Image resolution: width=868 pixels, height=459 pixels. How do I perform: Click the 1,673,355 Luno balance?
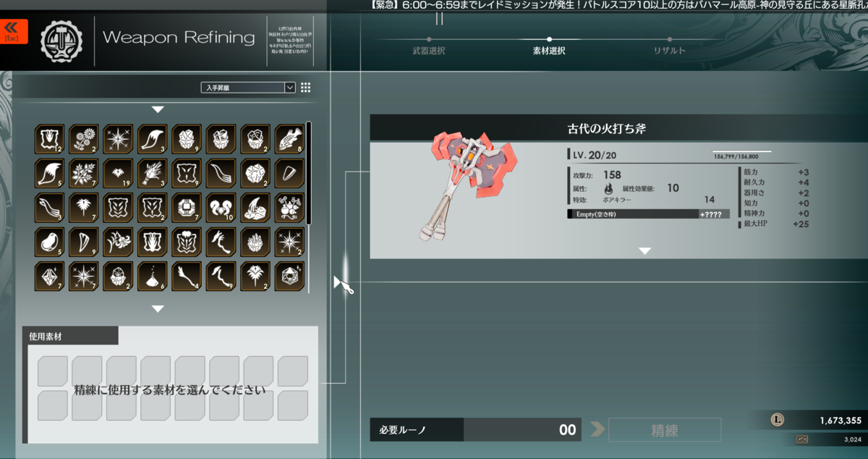click(x=841, y=421)
